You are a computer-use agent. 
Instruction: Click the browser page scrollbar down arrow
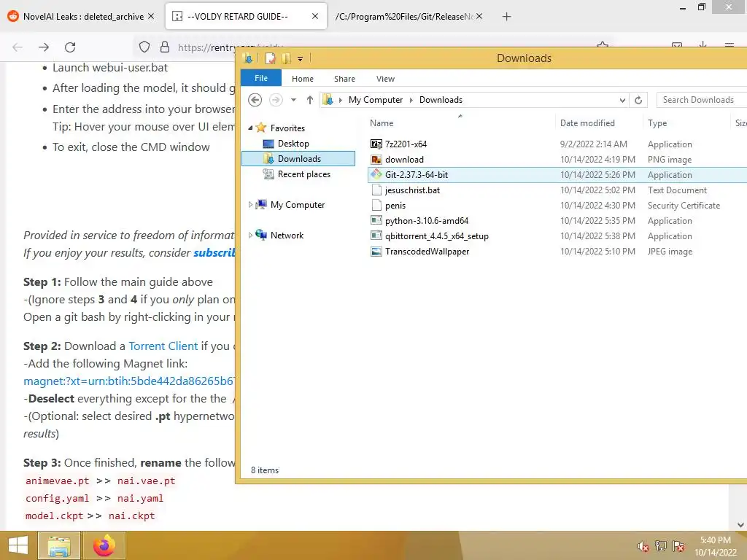[x=740, y=525]
